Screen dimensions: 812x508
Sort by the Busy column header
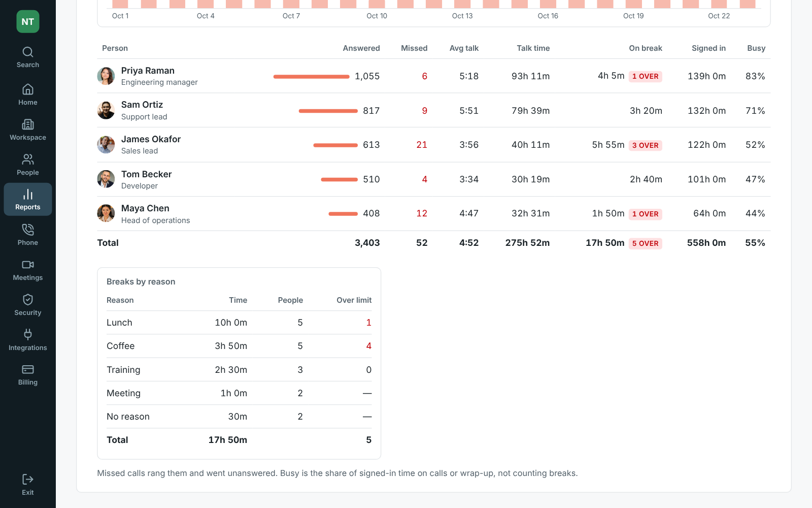tap(756, 48)
